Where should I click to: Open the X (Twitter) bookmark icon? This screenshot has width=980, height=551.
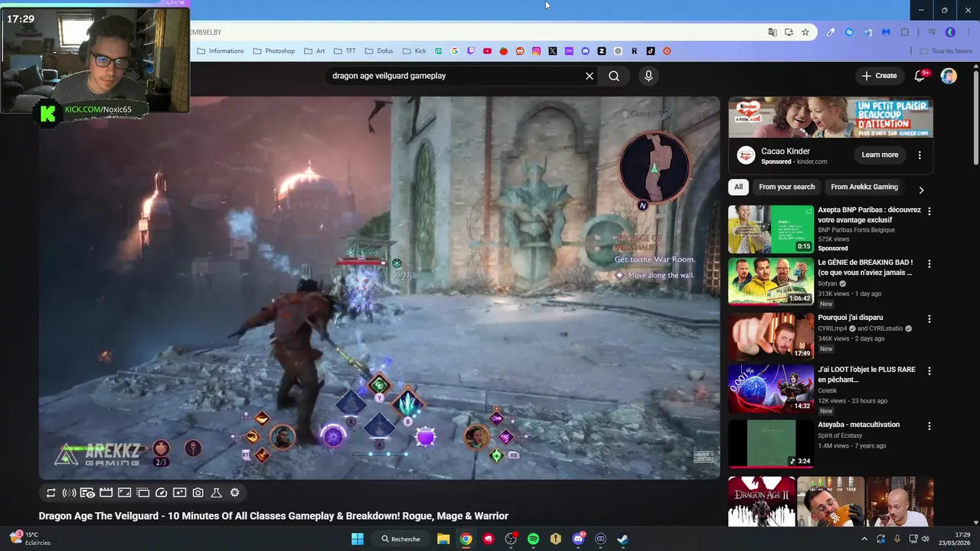tap(553, 51)
